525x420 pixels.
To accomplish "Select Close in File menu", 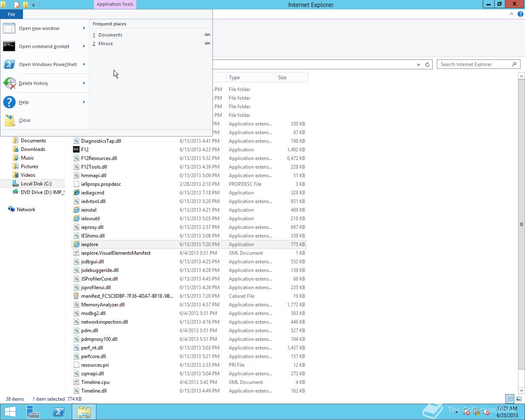I will tap(45, 120).
